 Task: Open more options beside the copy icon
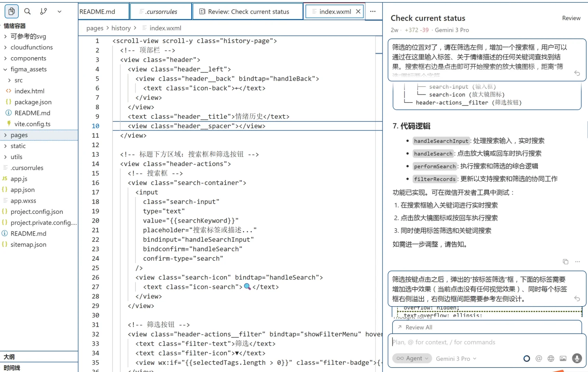[x=578, y=262]
